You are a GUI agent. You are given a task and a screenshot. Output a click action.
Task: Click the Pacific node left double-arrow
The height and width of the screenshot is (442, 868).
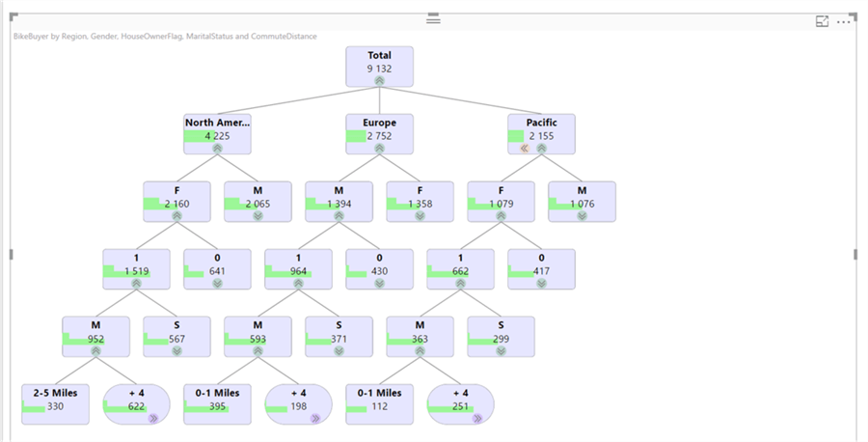coord(525,149)
